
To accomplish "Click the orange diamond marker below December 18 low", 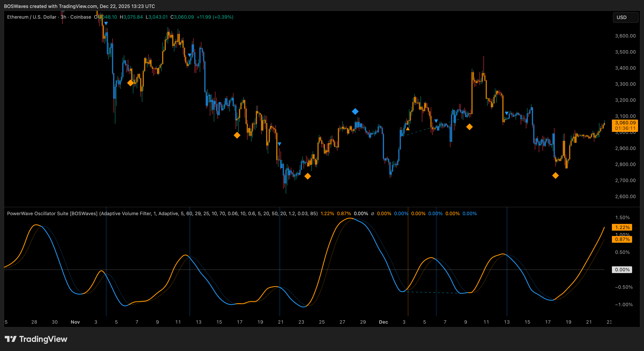I will [555, 176].
